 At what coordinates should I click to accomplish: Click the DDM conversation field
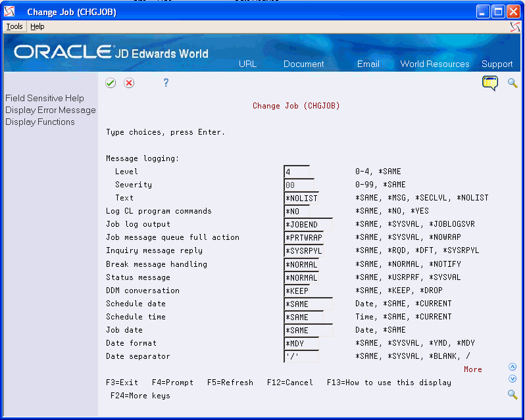297,291
